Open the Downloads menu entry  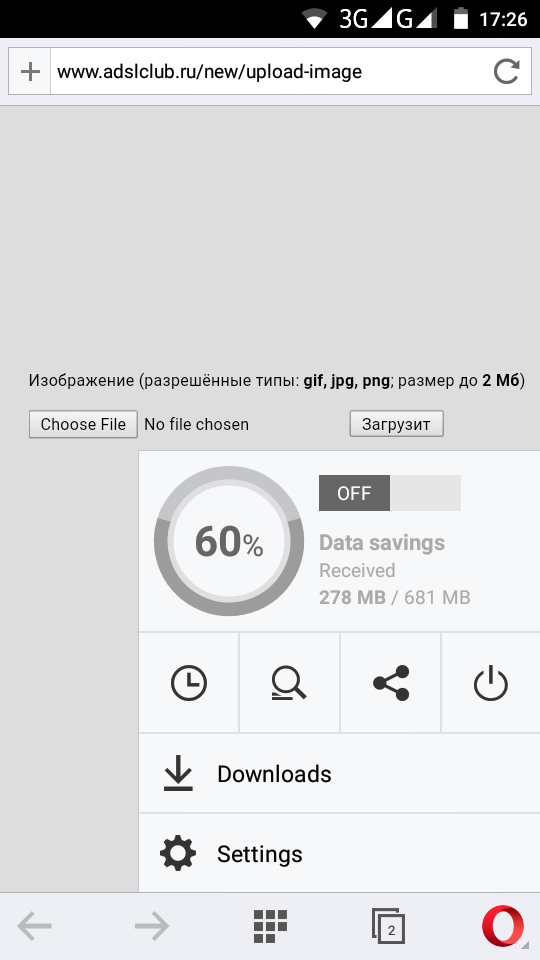coord(339,774)
